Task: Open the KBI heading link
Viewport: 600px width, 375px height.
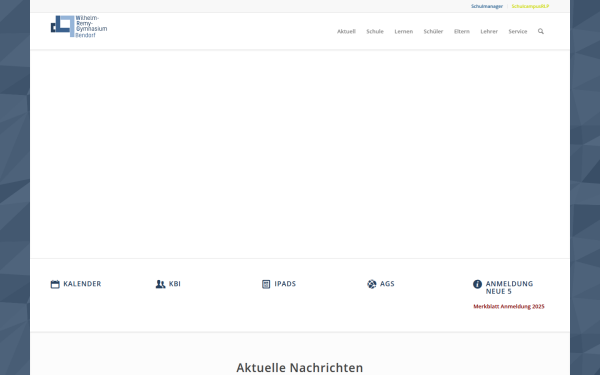Action: 175,284
